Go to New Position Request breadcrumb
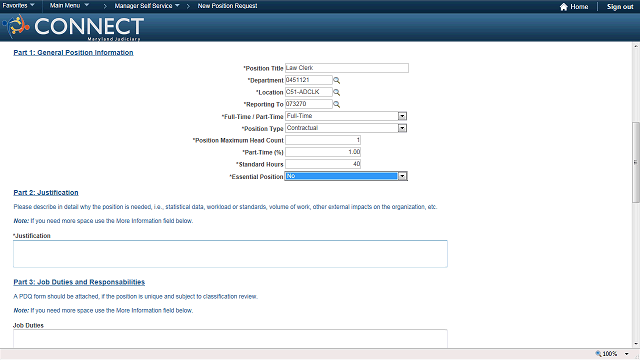The width and height of the screenshot is (640, 360). pos(227,6)
